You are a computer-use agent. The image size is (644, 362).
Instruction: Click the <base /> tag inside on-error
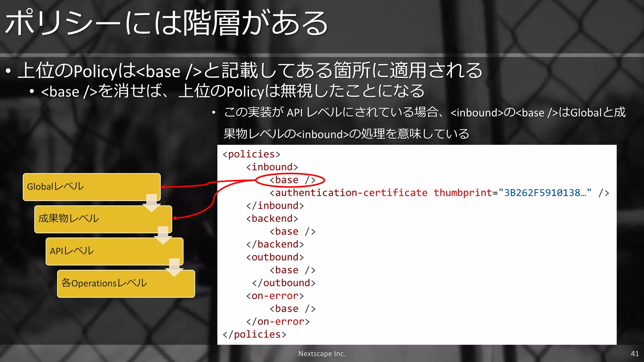click(292, 309)
